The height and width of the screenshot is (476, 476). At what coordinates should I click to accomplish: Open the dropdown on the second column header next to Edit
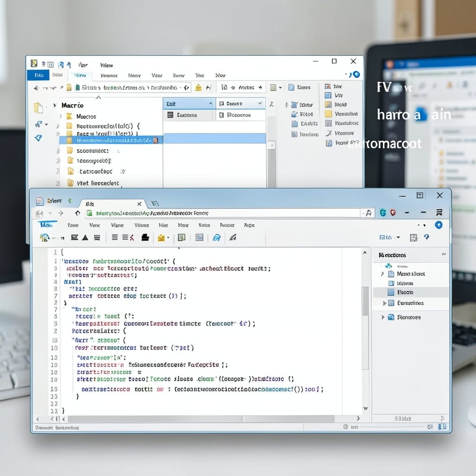[260, 104]
